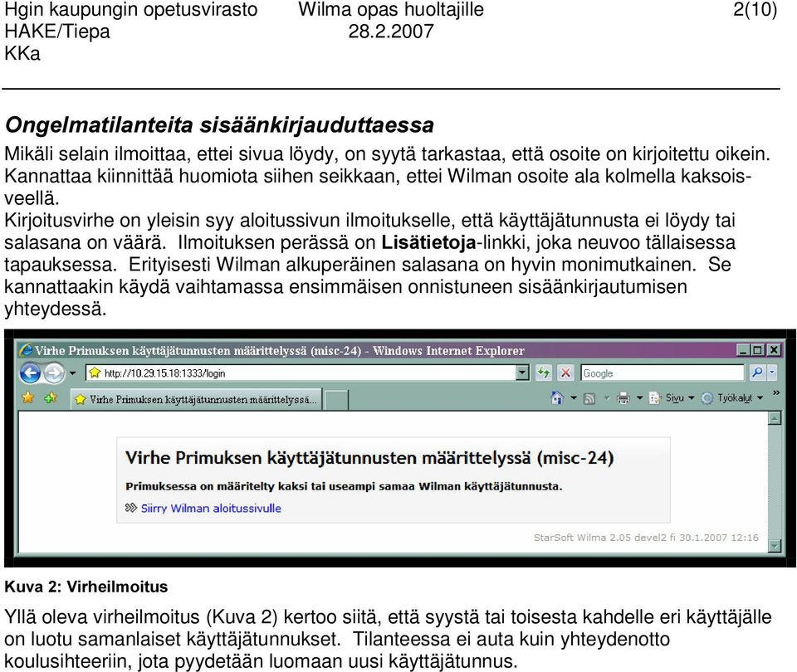Open Favorites Center star icon
Screen dimensions: 797x672
(x=28, y=397)
